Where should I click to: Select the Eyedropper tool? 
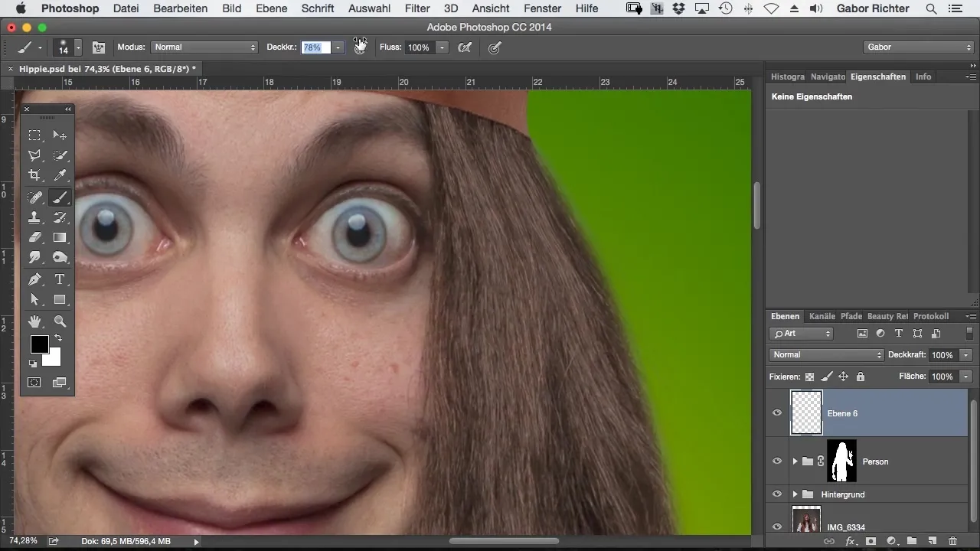click(60, 175)
